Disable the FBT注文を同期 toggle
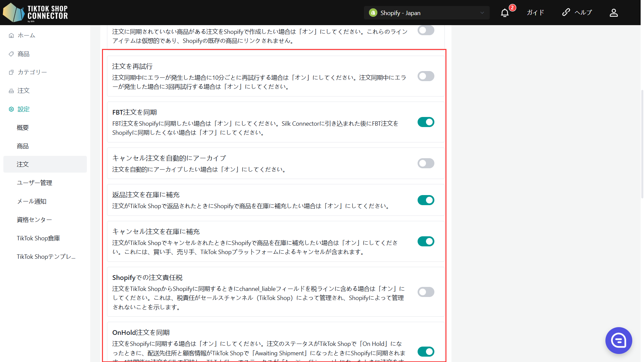Viewport: 644px width, 362px height. click(426, 122)
